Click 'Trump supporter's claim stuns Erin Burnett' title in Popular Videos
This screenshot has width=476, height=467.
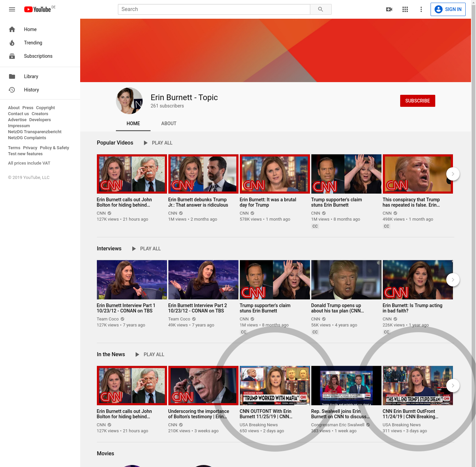336,202
